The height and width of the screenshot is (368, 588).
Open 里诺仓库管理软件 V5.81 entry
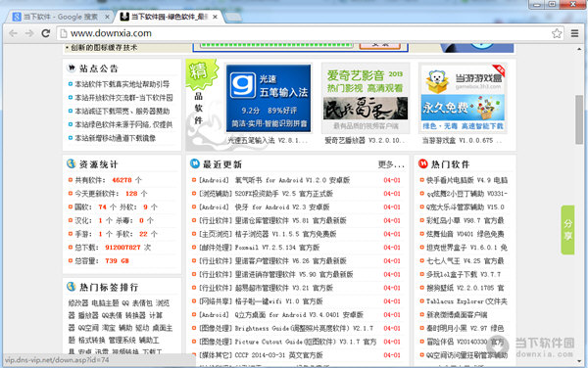click(291, 220)
